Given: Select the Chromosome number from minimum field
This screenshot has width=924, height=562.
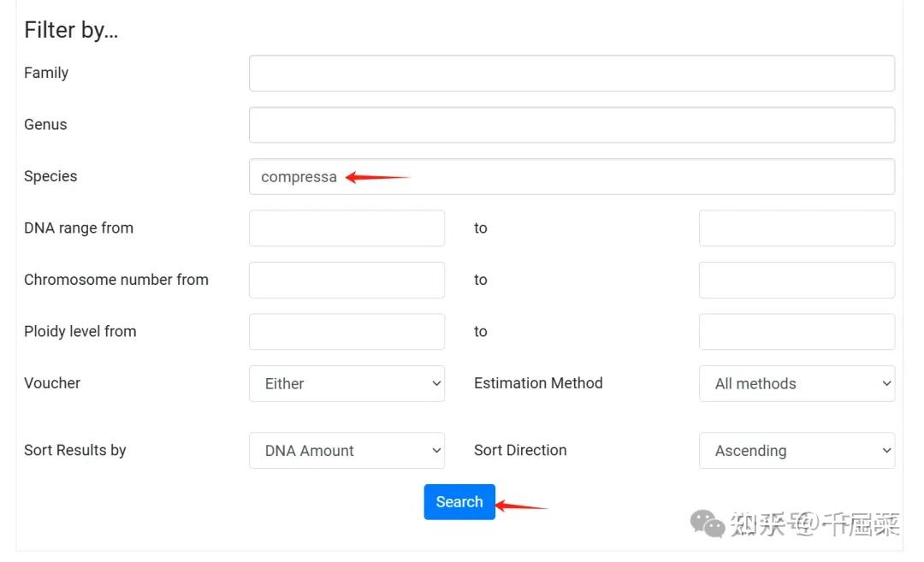Looking at the screenshot, I should coord(346,280).
